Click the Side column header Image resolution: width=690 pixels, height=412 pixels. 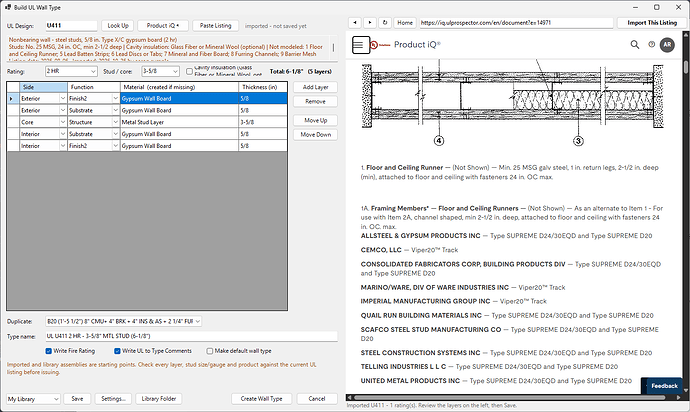[44, 87]
